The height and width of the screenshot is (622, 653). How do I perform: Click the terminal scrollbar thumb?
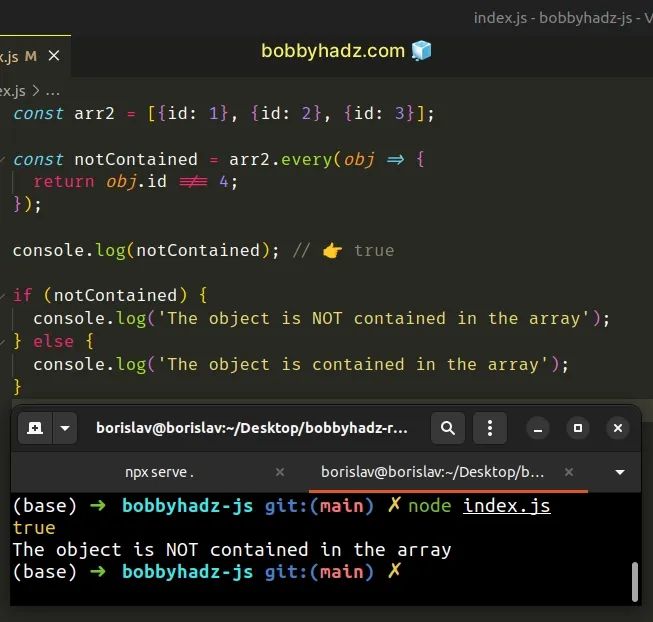tap(635, 582)
